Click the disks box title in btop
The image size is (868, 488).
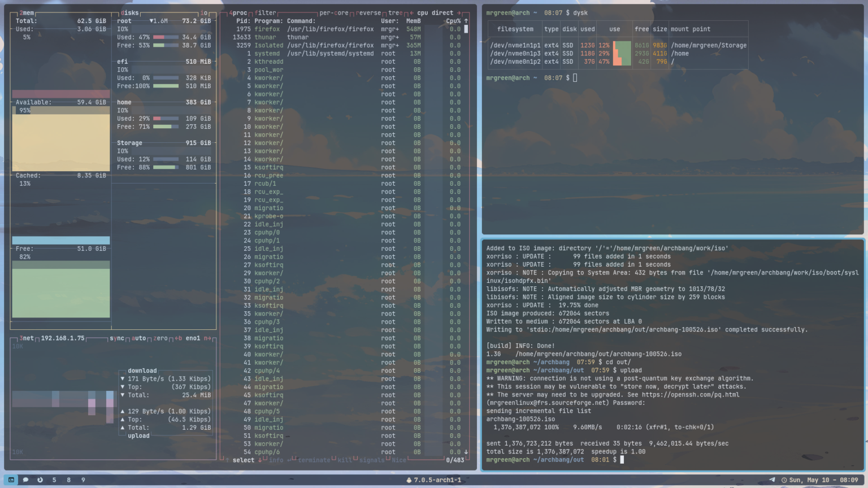click(x=129, y=13)
